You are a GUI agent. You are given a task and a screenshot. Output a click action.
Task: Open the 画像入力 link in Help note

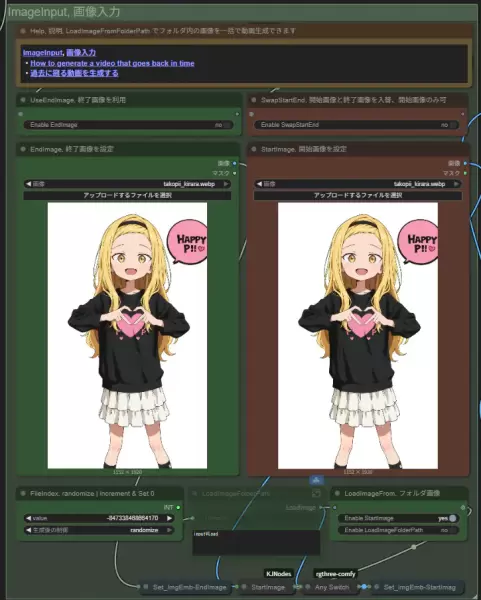(81, 53)
